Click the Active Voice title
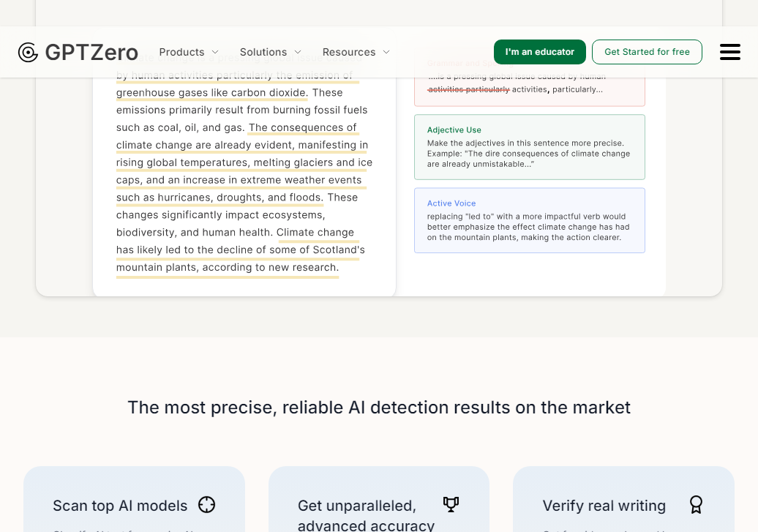The image size is (758, 532). pyautogui.click(x=451, y=203)
